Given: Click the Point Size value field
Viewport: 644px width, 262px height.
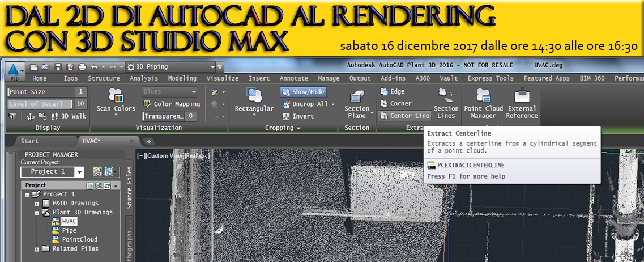Looking at the screenshot, I should point(80,92).
